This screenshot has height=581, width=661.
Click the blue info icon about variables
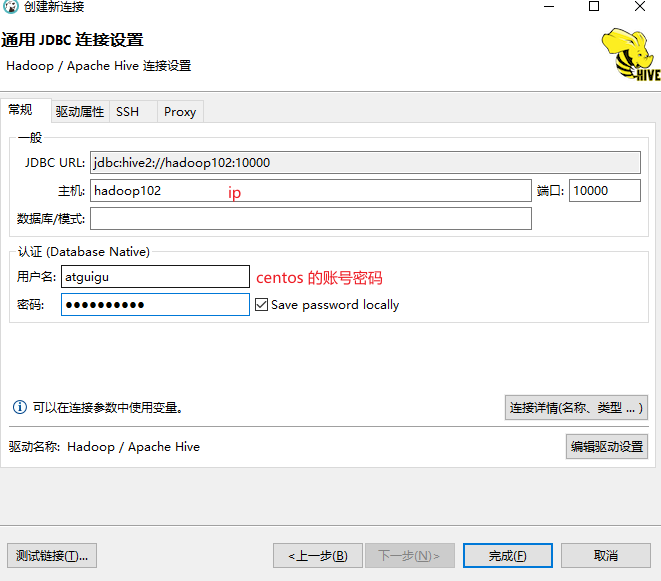pos(19,408)
